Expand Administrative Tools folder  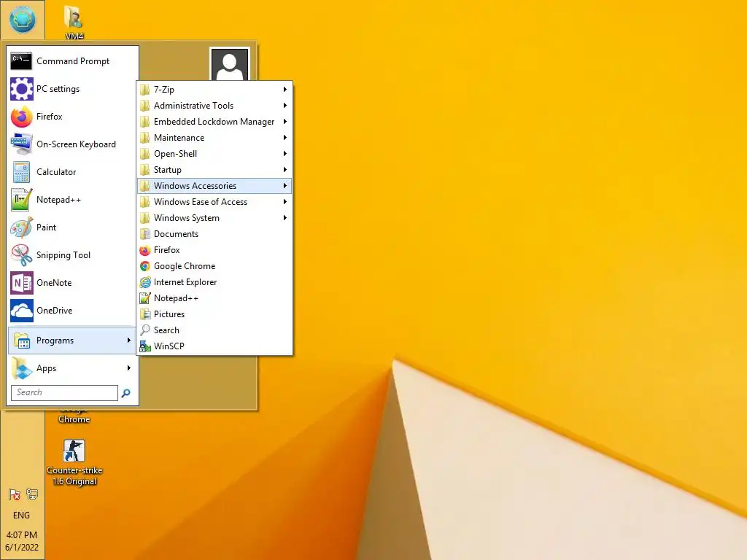214,106
